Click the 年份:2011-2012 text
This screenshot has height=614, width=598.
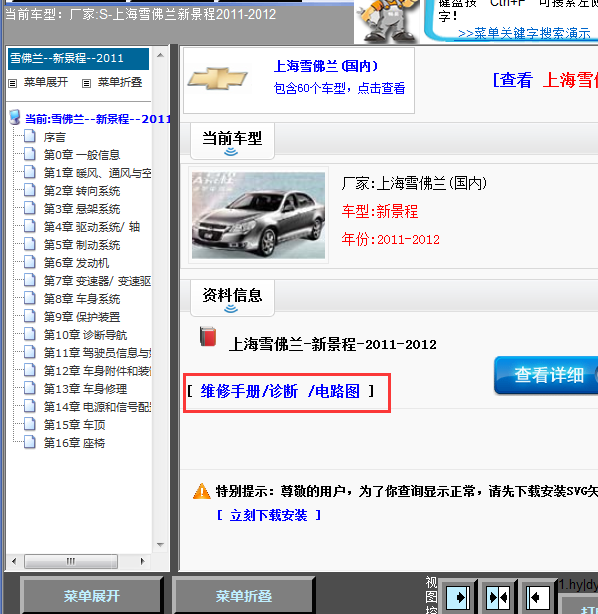tap(390, 239)
